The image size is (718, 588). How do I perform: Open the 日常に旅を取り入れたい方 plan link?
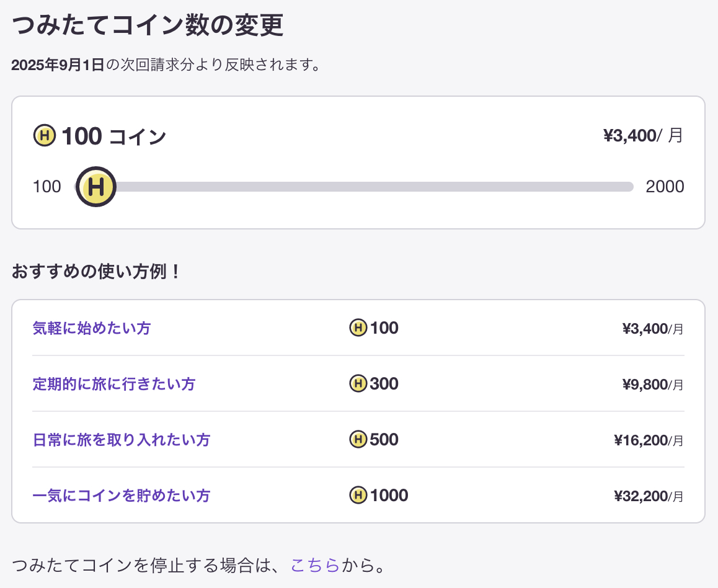(120, 439)
